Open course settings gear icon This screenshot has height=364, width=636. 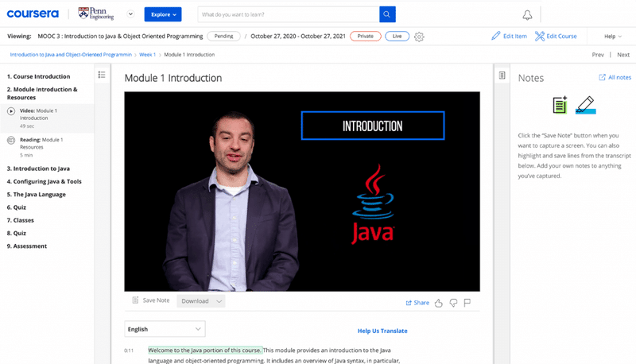click(419, 37)
